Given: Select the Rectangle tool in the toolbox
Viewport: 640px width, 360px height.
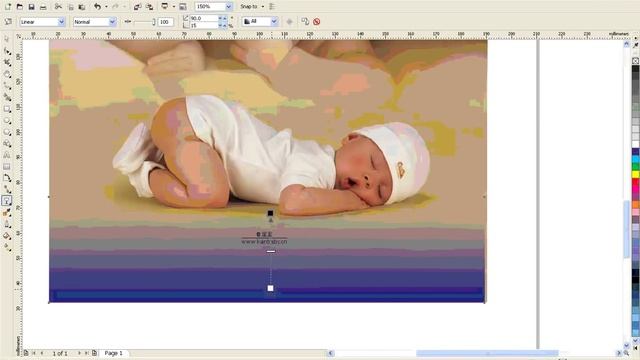Looking at the screenshot, I should tap(7, 109).
